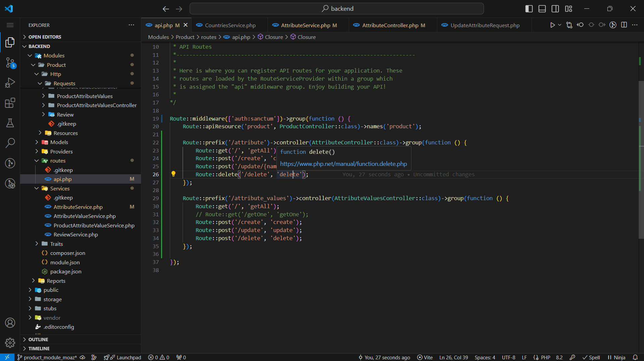
Task: Click the lightbulb code action on line 26
Action: pos(173,174)
